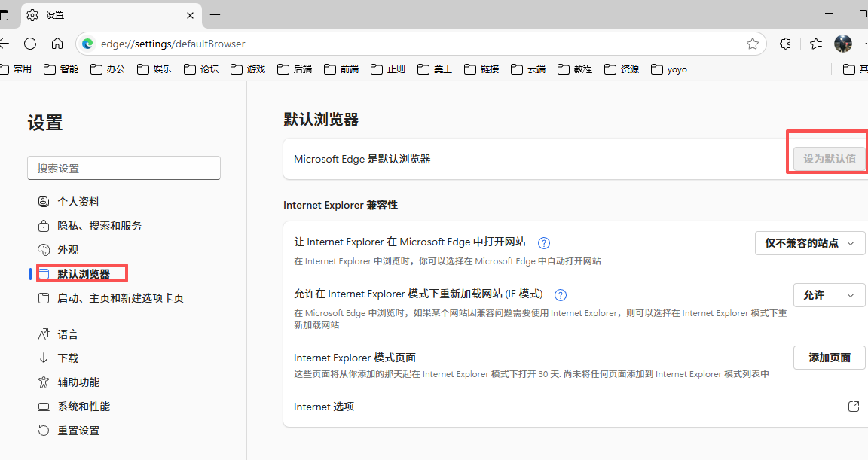The height and width of the screenshot is (460, 868).
Task: Click the address bar showing edge://settings/defaultBrowser
Action: (x=420, y=44)
